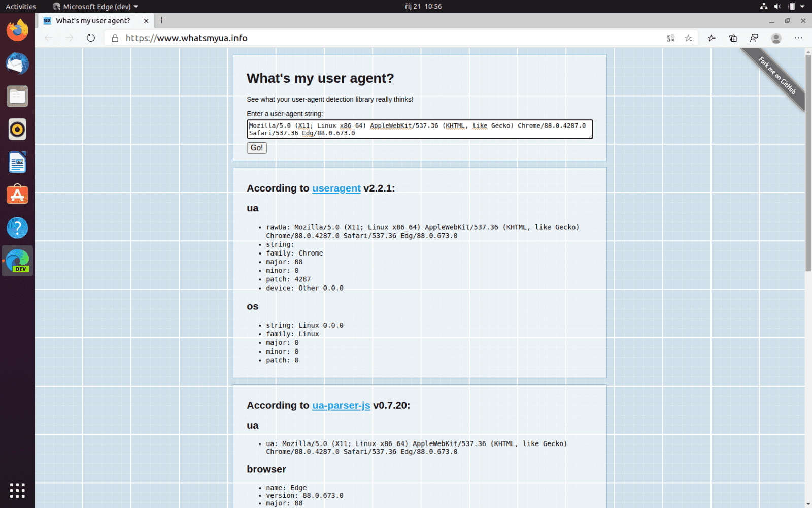Screen dimensions: 812x508
Task: Click the "string: Linux 0.0.0" line
Action: point(304,325)
